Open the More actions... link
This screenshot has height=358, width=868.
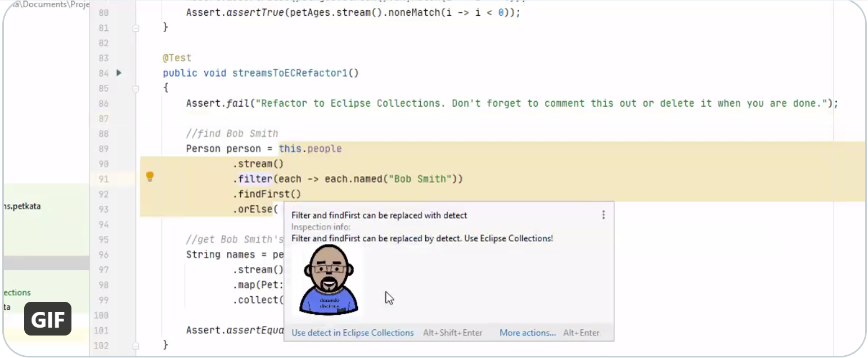click(x=527, y=333)
